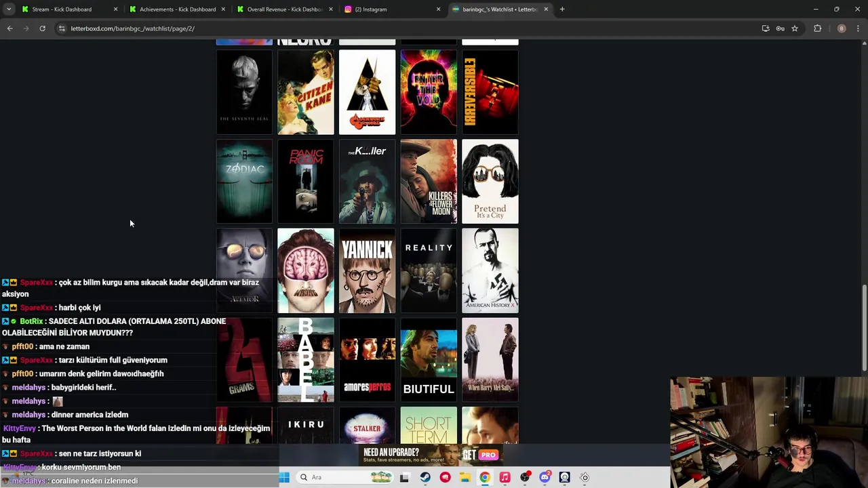The width and height of the screenshot is (868, 488).
Task: Open Chrome from the taskbar
Action: pos(484,477)
